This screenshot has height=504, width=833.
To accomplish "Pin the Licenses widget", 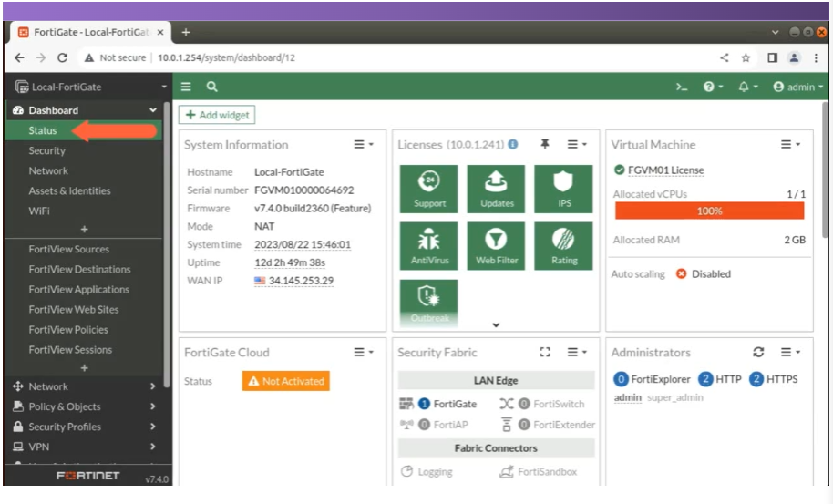I will click(545, 144).
